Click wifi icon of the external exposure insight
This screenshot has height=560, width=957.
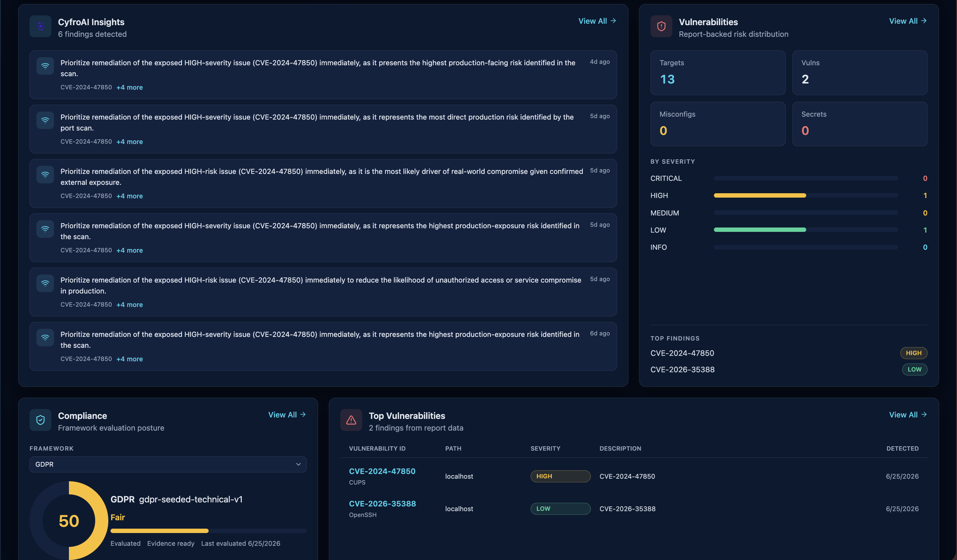coord(45,175)
